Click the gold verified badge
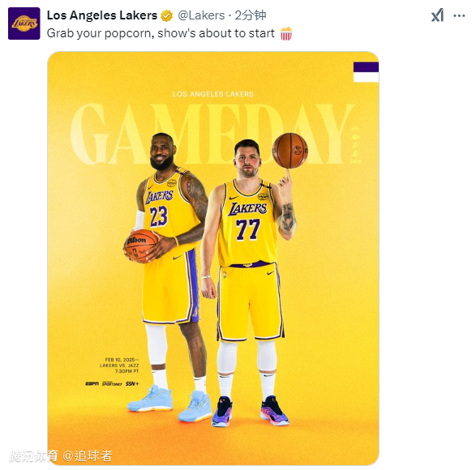Screen dimensions: 476x470 [166, 15]
